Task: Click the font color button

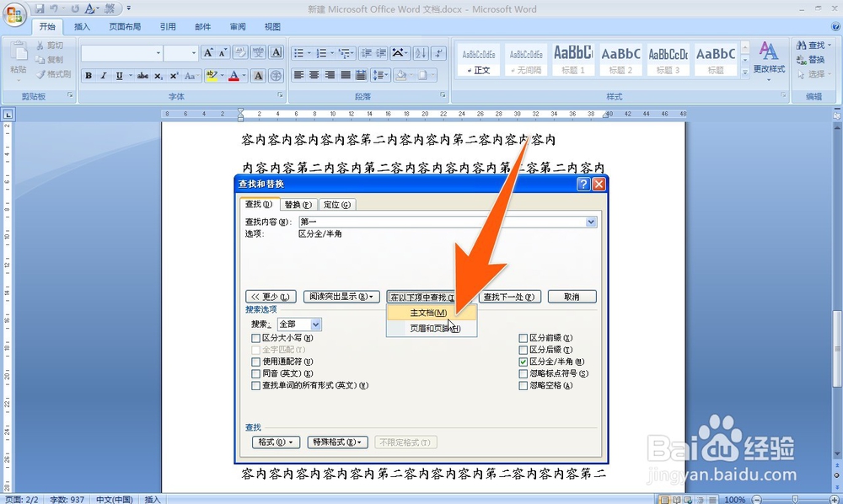Action: coord(234,76)
